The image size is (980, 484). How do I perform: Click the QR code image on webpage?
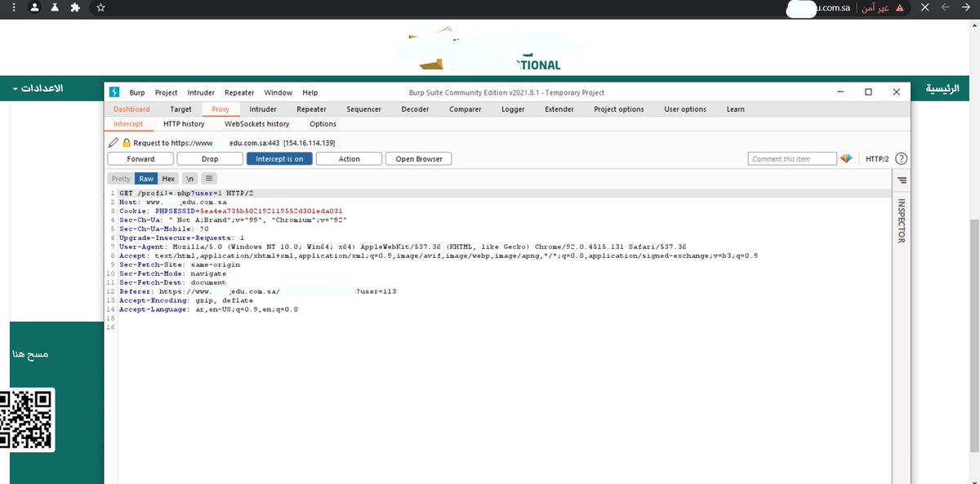point(25,419)
